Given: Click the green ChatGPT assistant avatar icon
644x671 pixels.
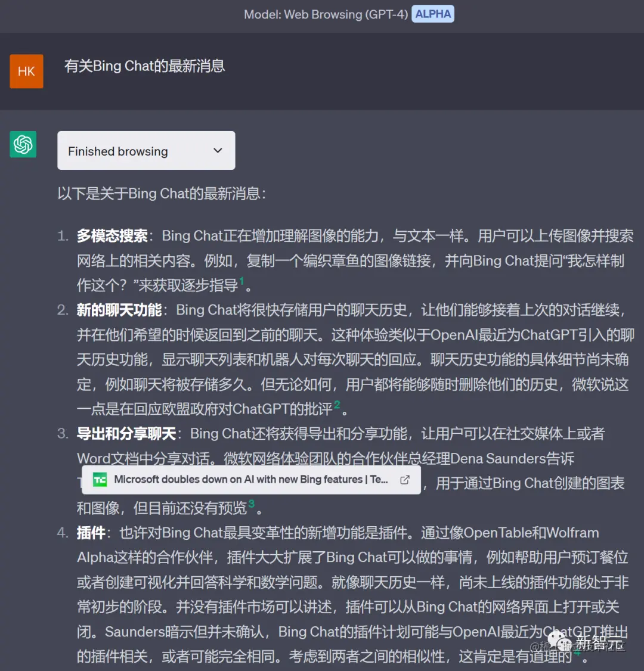Looking at the screenshot, I should point(23,144).
